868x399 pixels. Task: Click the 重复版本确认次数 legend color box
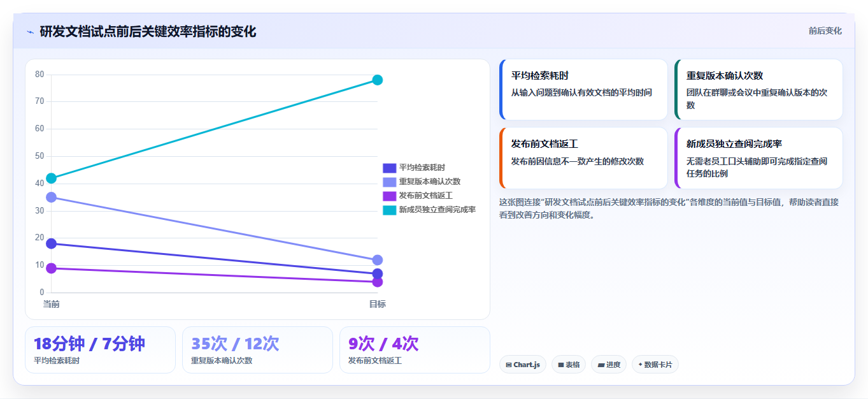(389, 182)
